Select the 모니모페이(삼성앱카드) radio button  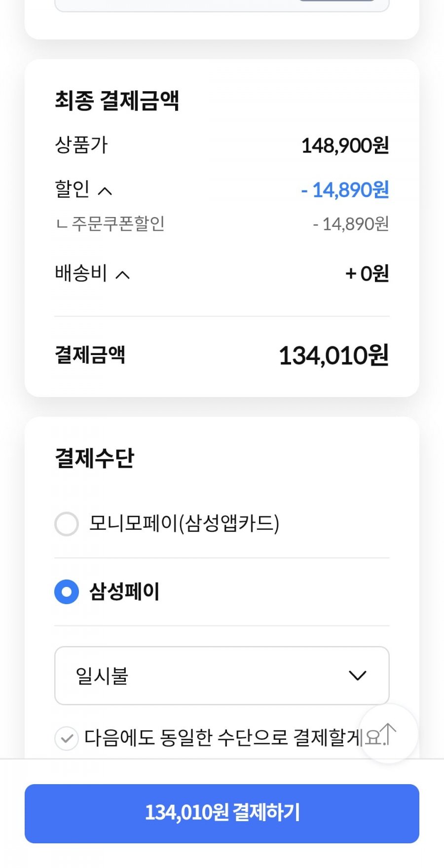click(67, 524)
